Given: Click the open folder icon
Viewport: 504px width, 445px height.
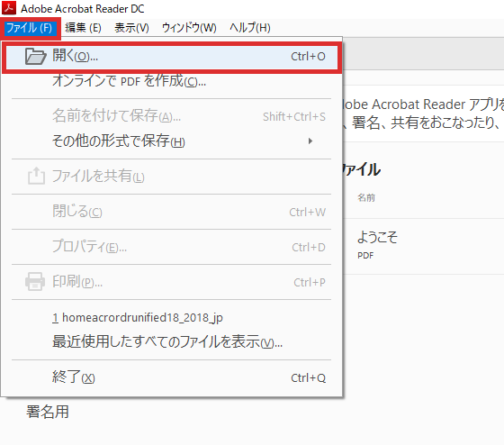Looking at the screenshot, I should (35, 57).
